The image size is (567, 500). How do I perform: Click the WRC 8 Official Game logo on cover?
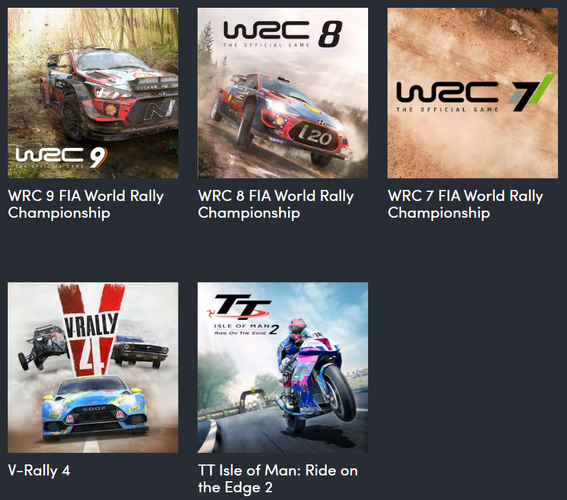pyautogui.click(x=283, y=34)
